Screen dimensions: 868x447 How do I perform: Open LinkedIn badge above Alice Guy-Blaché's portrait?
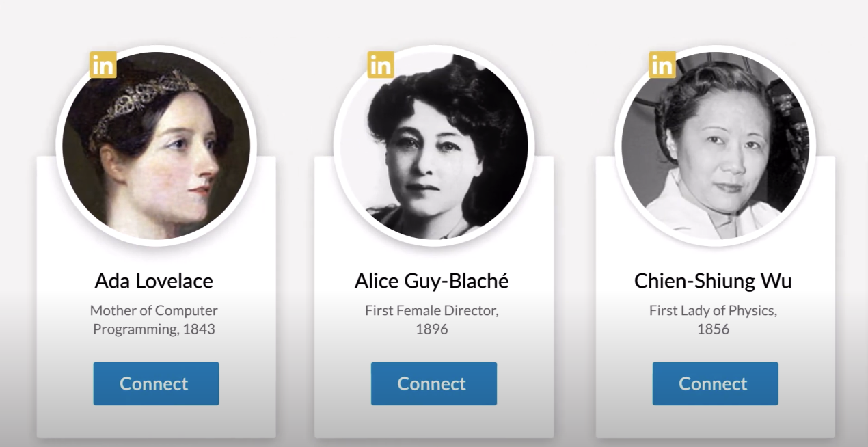click(x=381, y=65)
